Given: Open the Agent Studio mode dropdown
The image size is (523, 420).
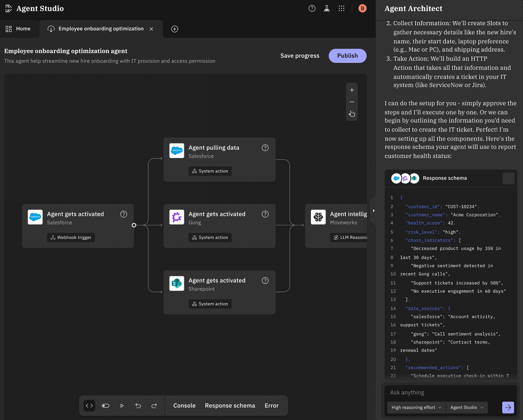Looking at the screenshot, I should coord(467,408).
